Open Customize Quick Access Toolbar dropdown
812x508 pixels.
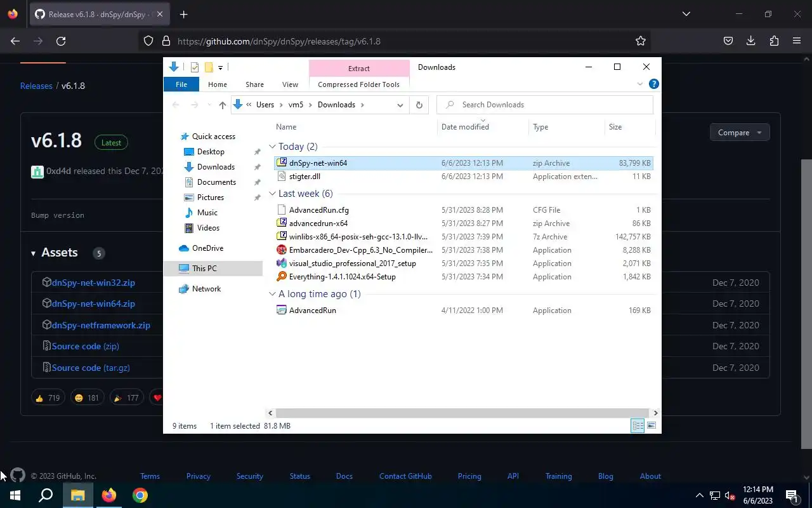(220, 67)
